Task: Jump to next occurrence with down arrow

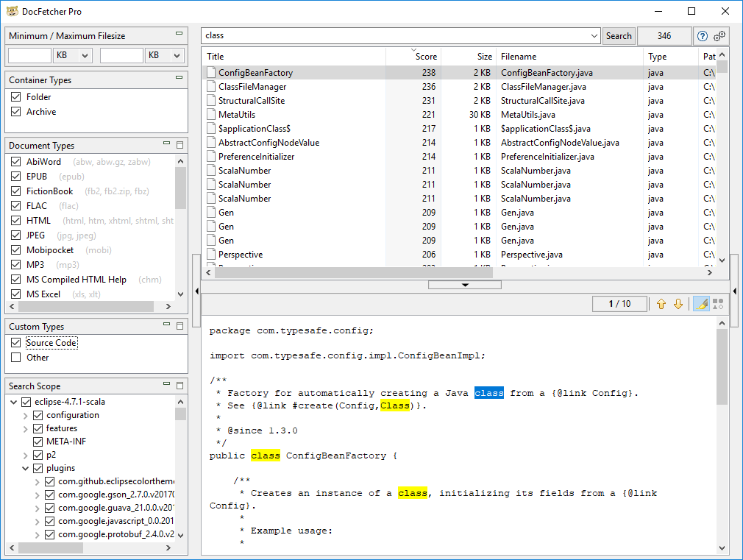Action: click(678, 304)
